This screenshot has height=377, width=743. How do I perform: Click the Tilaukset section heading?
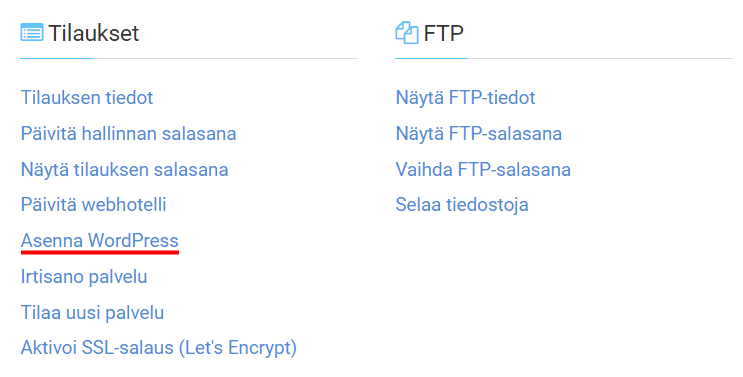point(93,33)
